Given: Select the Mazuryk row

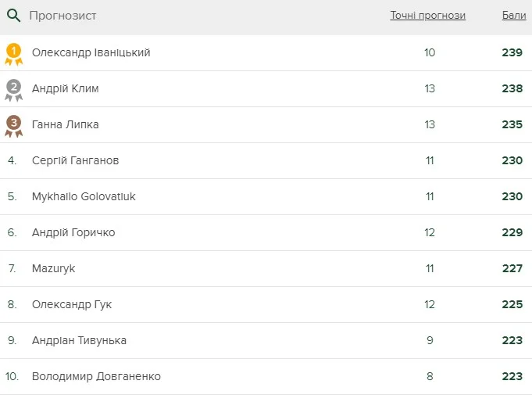Looking at the screenshot, I should (53, 268).
